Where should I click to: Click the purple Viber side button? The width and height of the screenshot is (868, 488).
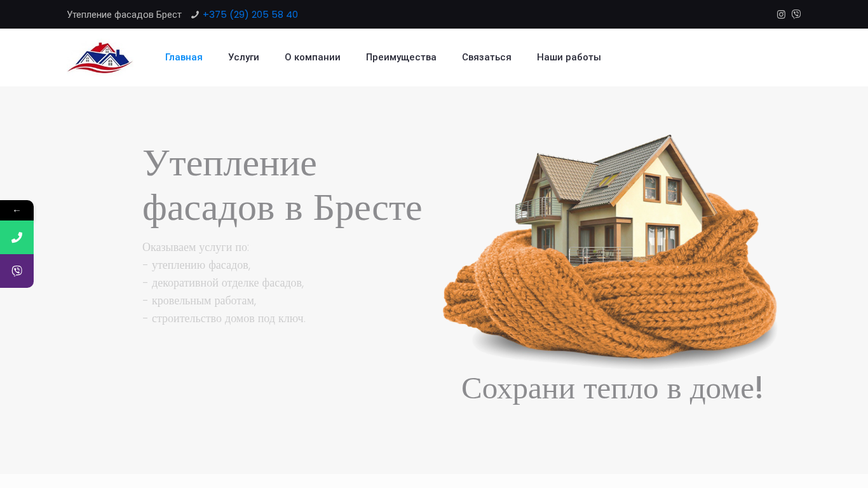pyautogui.click(x=17, y=271)
